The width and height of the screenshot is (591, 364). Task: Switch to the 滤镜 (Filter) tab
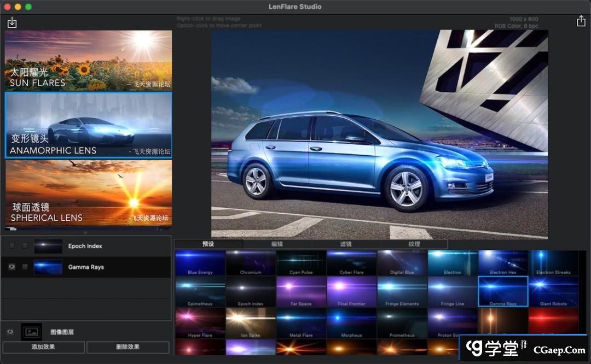coord(345,244)
